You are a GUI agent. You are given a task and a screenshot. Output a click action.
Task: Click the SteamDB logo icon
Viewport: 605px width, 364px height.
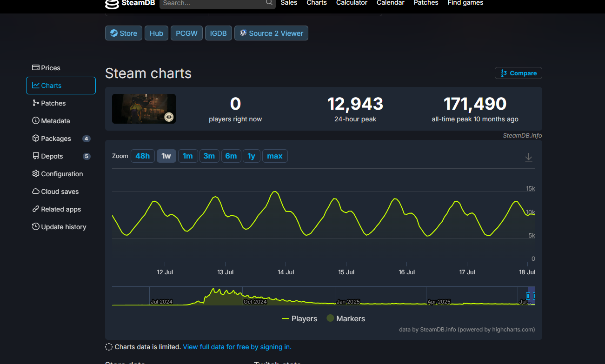pyautogui.click(x=112, y=4)
